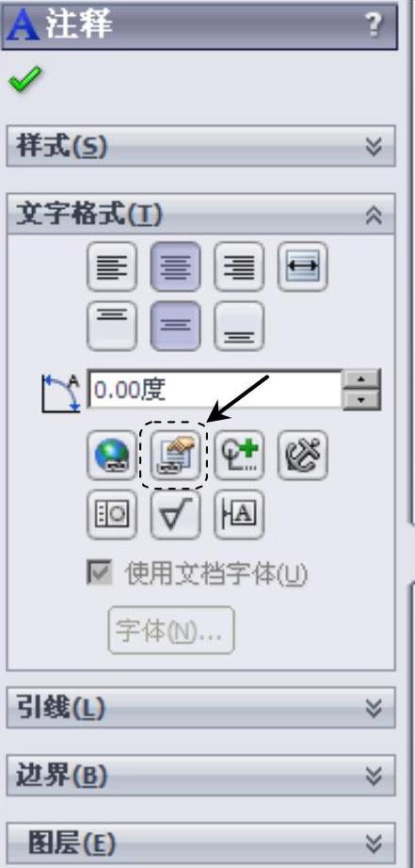The width and height of the screenshot is (415, 868).
Task: Choose top vertical alignment icon
Action: coord(112,326)
